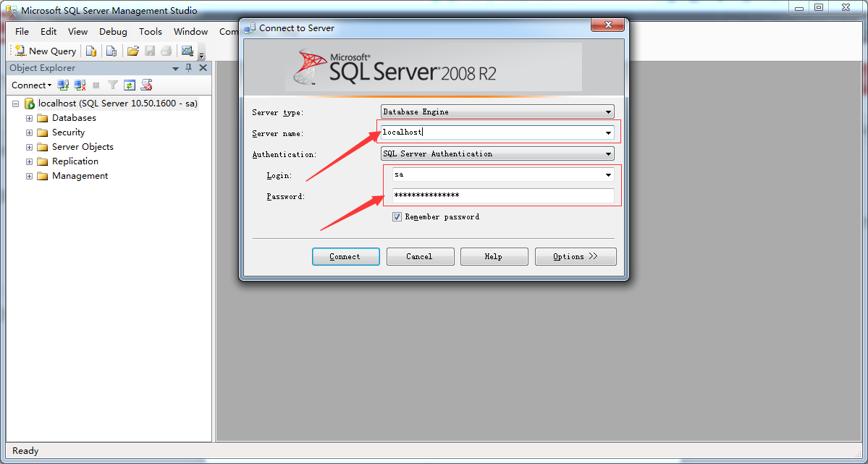Viewport: 868px width, 464px height.
Task: Open the File menu
Action: tap(22, 32)
